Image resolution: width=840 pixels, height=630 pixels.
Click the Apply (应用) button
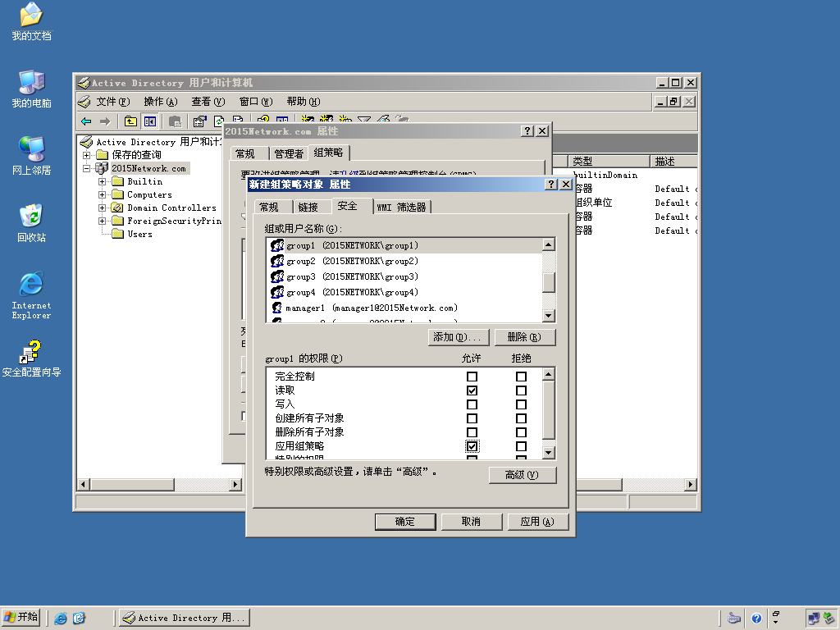537,521
